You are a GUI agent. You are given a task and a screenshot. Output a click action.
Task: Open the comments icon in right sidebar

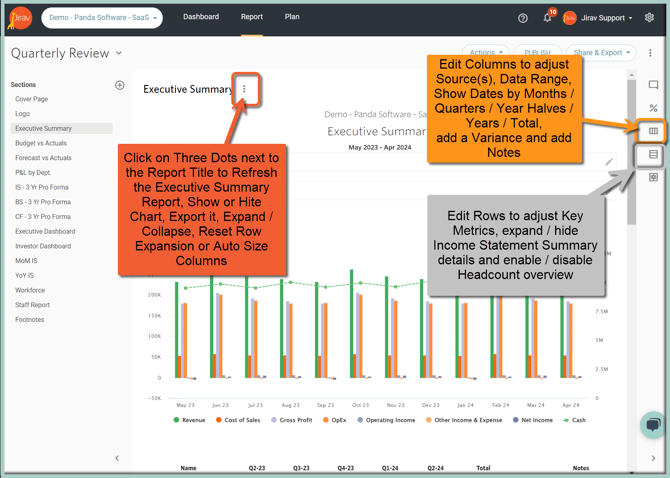[x=653, y=86]
